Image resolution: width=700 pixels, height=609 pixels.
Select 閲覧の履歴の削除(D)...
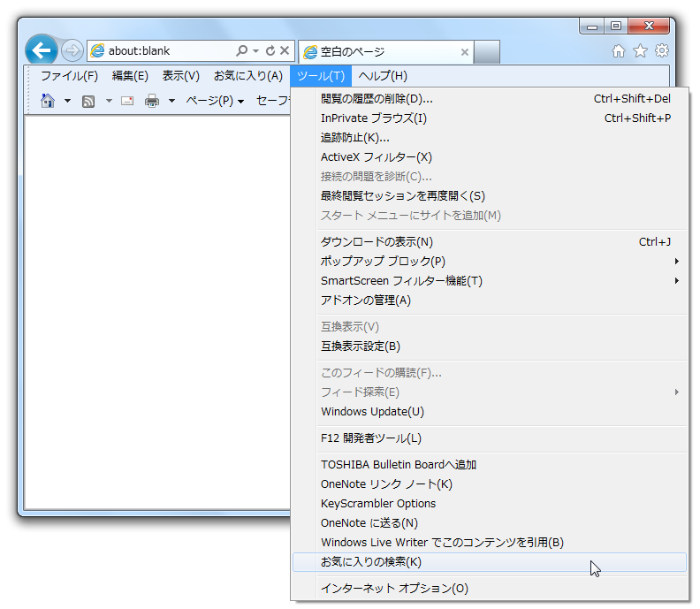coord(490,99)
